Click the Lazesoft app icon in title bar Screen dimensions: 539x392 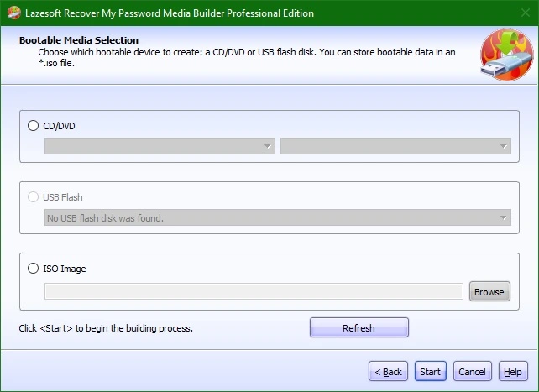(13, 13)
